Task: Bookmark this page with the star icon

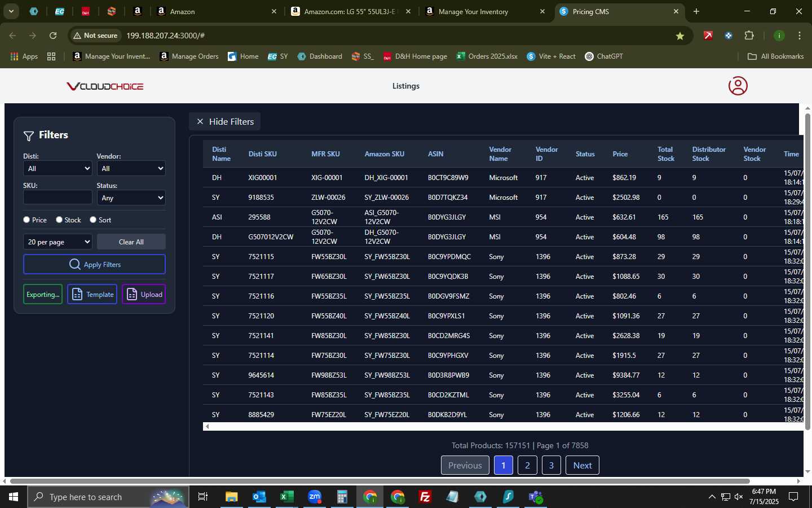Action: (x=680, y=36)
